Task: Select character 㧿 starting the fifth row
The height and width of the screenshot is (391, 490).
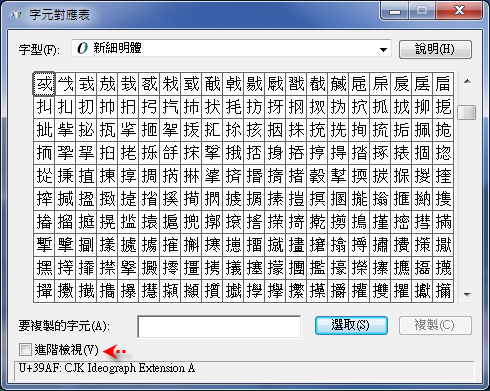Action: tap(44, 176)
